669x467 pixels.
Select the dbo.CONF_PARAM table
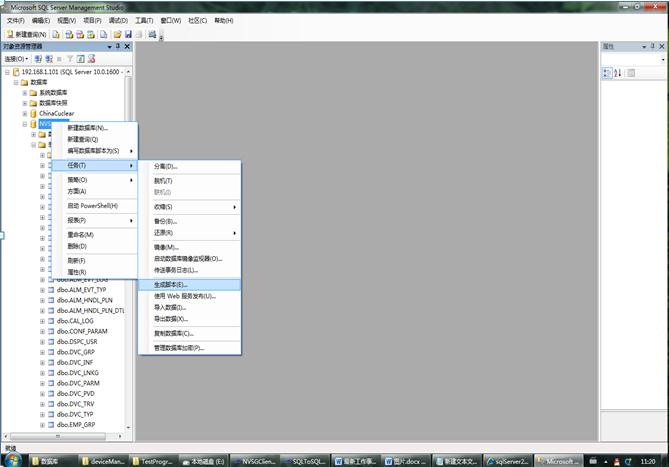[82, 331]
